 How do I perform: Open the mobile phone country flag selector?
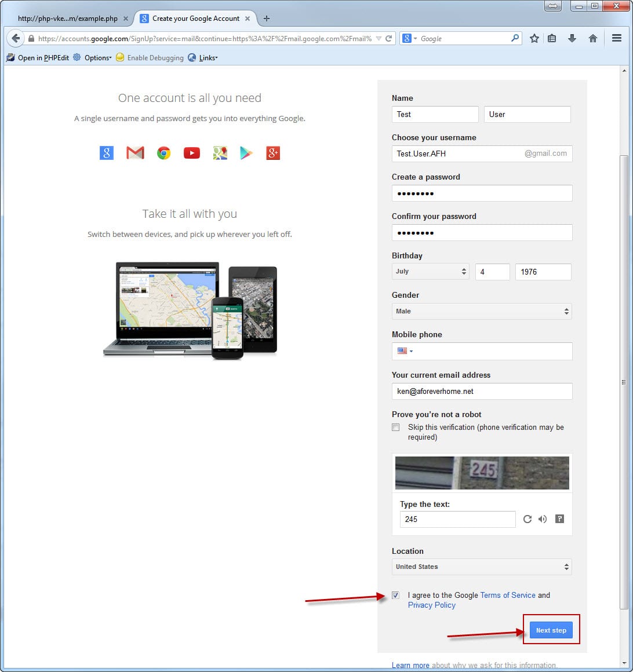pyautogui.click(x=405, y=351)
